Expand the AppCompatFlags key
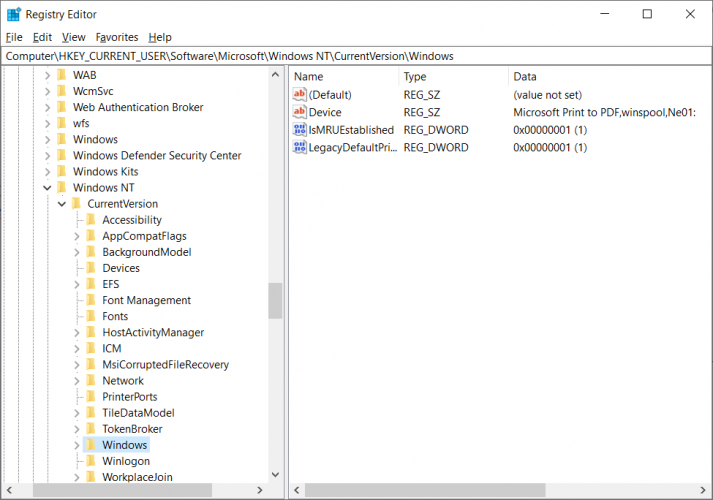Screen dimensions: 713x500 (x=76, y=236)
